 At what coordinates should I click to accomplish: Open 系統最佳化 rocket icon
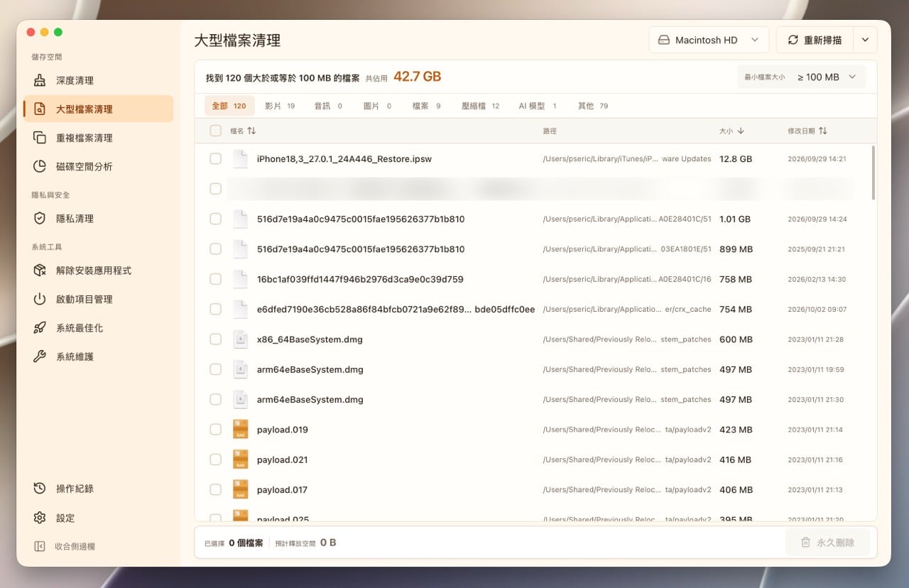coord(40,327)
